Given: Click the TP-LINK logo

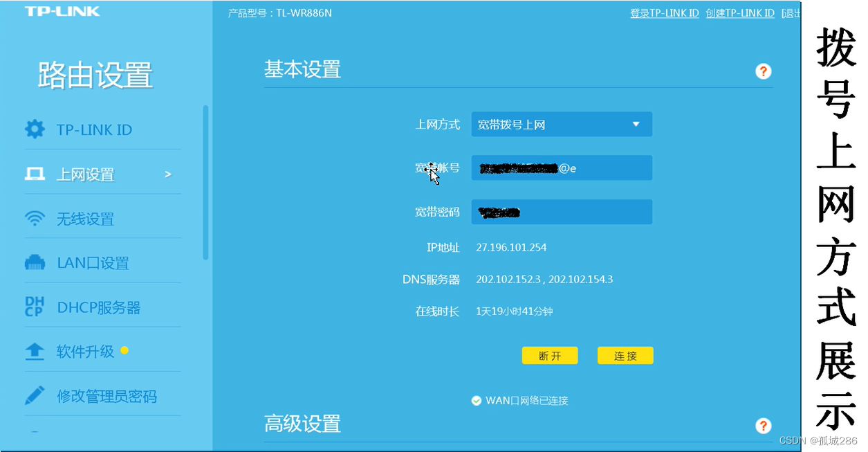Looking at the screenshot, I should tap(62, 12).
